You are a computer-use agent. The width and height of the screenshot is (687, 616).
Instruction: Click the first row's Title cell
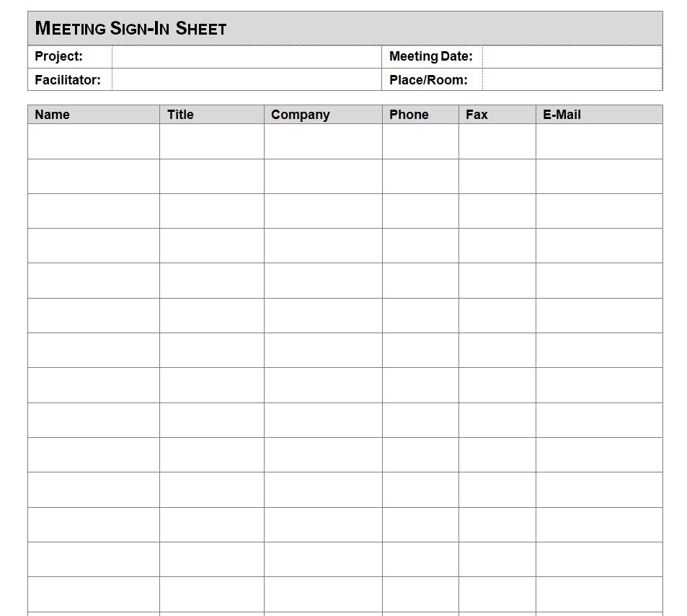pyautogui.click(x=211, y=141)
